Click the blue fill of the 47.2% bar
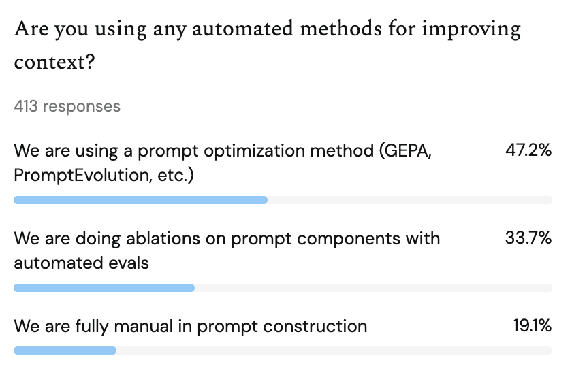This screenshot has height=392, width=572. [140, 200]
